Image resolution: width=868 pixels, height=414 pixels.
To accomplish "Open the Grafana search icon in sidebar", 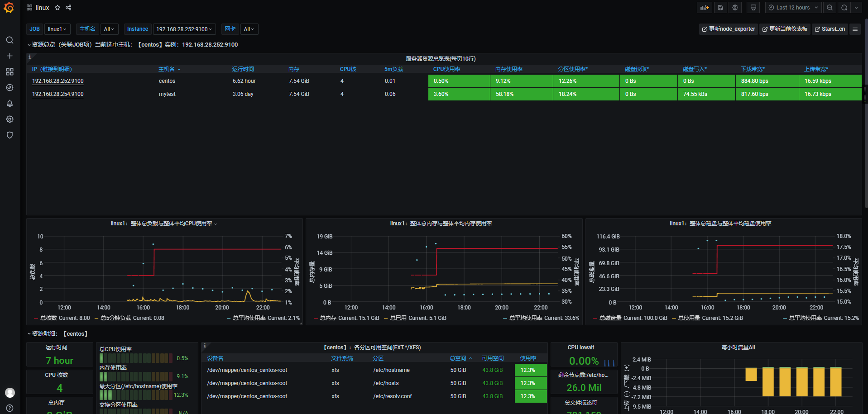I will 10,40.
